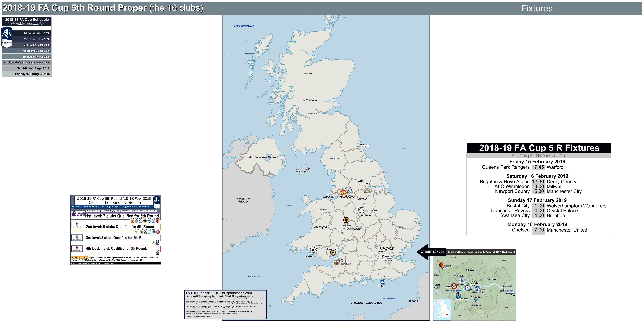Click the England locator mini-map thumbnail
This screenshot has height=328, width=644.
[x=442, y=310]
